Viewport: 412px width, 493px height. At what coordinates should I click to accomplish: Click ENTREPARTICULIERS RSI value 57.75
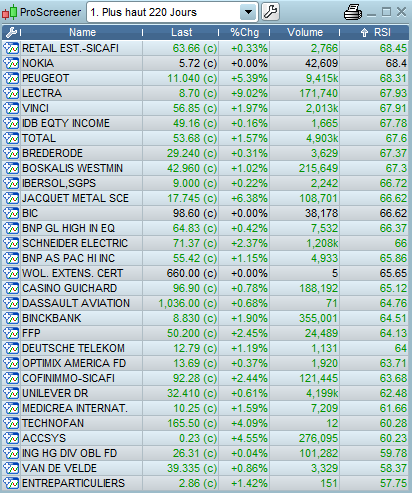click(393, 483)
